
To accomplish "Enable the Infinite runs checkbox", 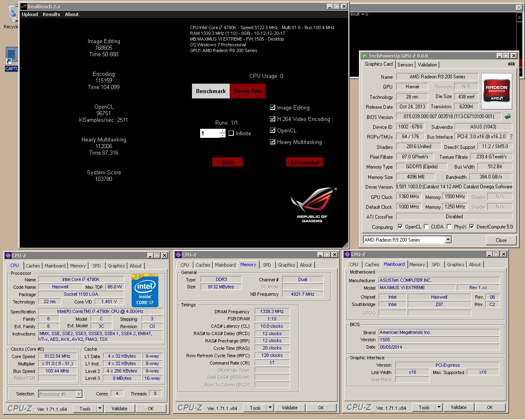I will point(231,133).
